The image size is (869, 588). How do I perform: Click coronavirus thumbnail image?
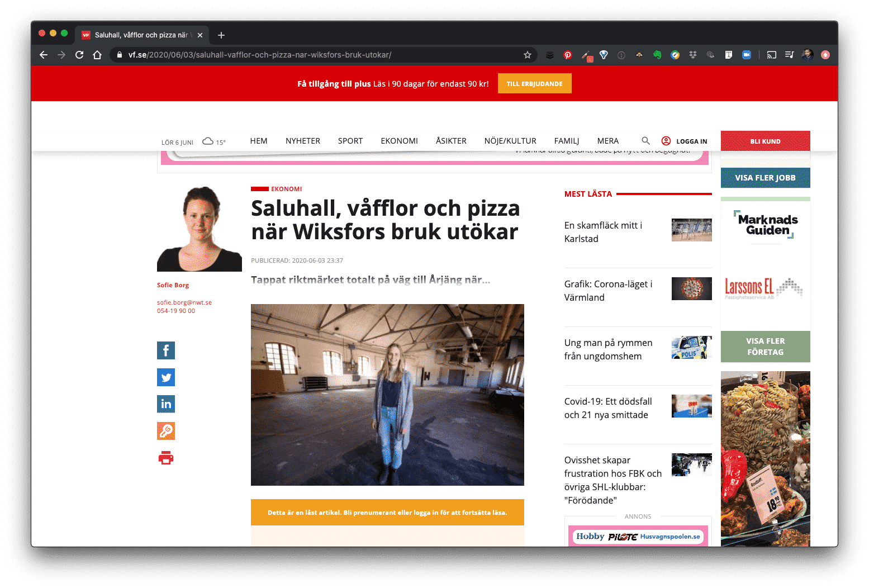coord(692,288)
